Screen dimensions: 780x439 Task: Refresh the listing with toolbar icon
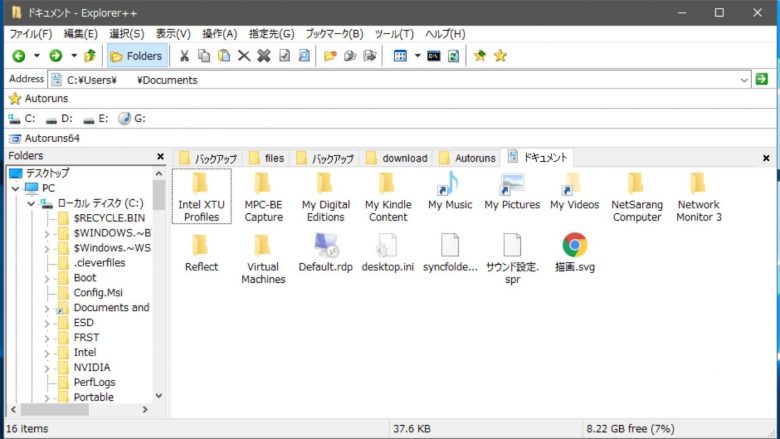pyautogui.click(x=453, y=56)
